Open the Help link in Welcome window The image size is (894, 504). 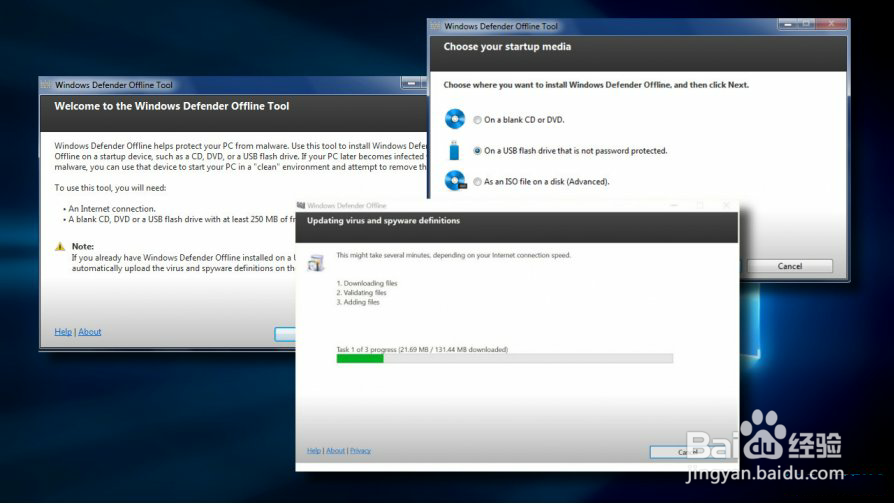tap(63, 332)
